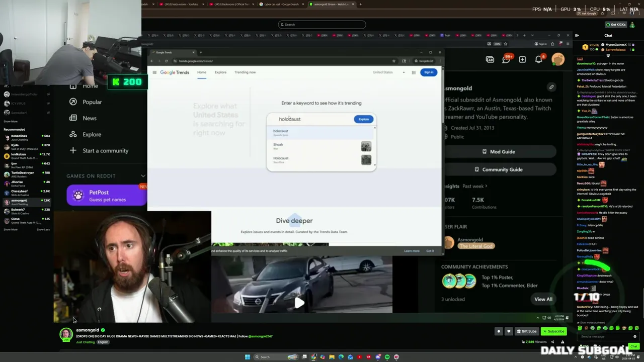The height and width of the screenshot is (362, 644).
Task: Click Got it in cookie banner
Action: coord(430,251)
